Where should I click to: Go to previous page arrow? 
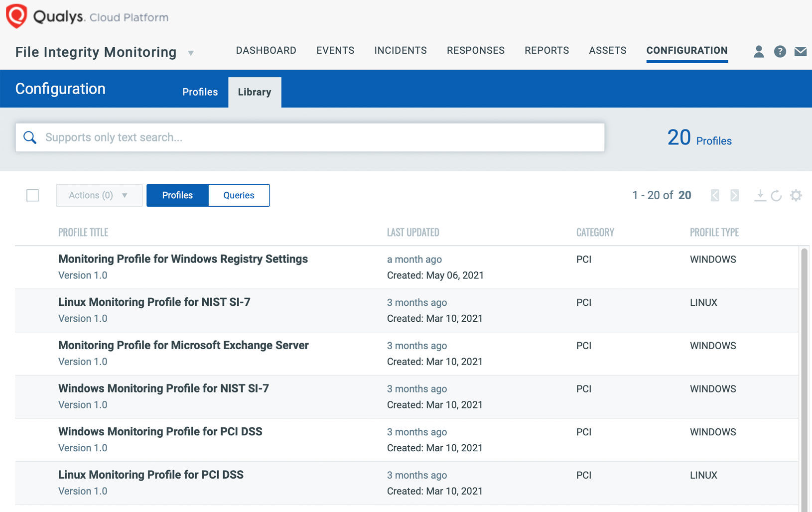tap(715, 195)
